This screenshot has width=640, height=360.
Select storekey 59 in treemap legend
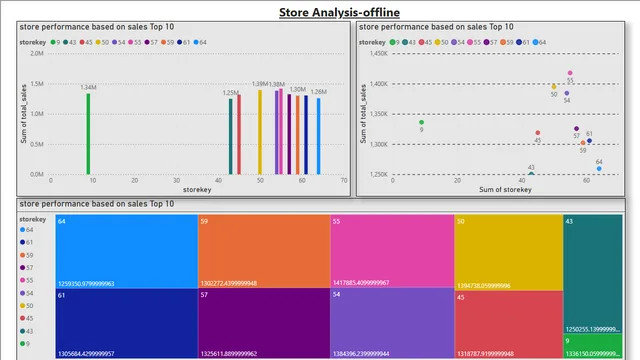(27, 256)
